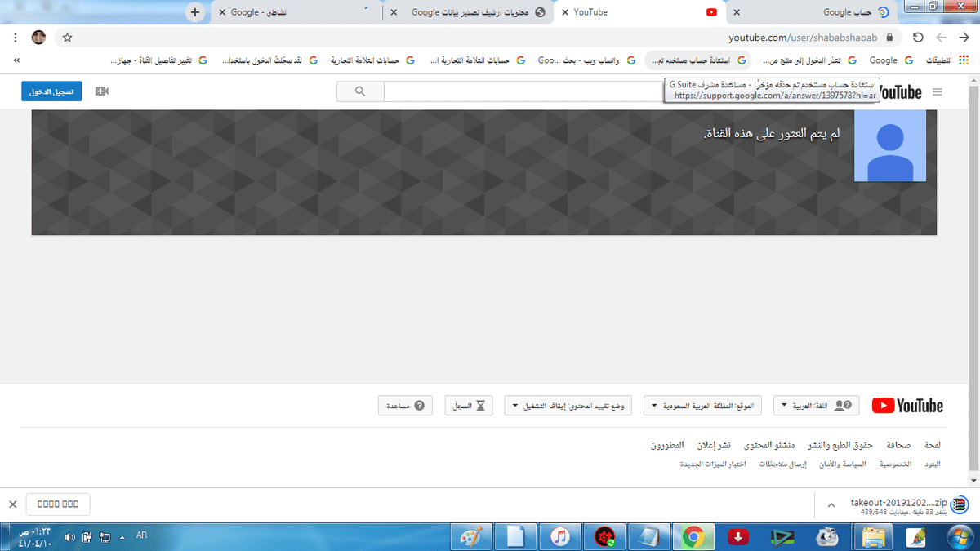
Task: Open Paint palette icon in taskbar
Action: click(x=471, y=537)
